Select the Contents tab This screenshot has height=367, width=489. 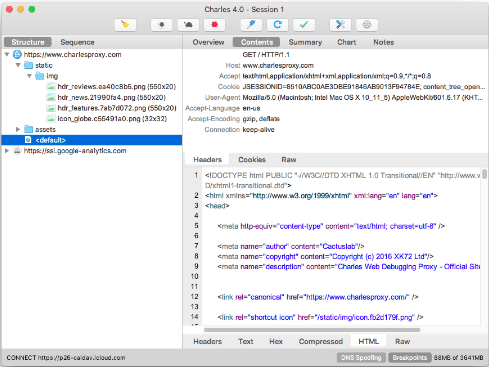257,42
